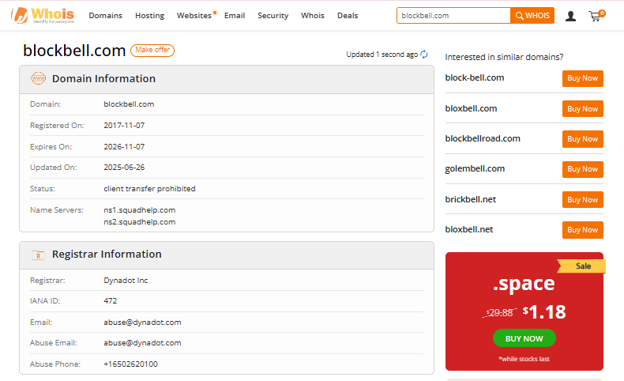Click the block-bell.com domain suggestion
The width and height of the screenshot is (624, 381).
474,78
